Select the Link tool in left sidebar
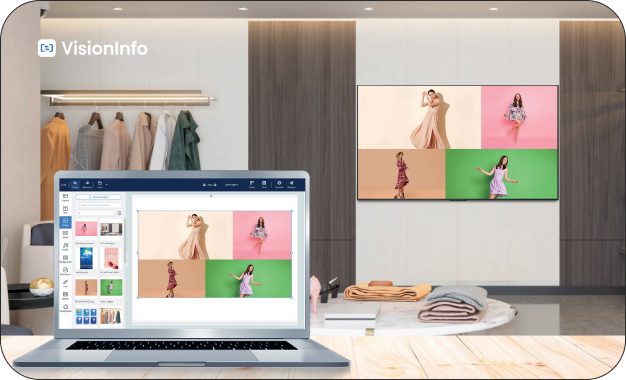The height and width of the screenshot is (380, 626). point(65,283)
